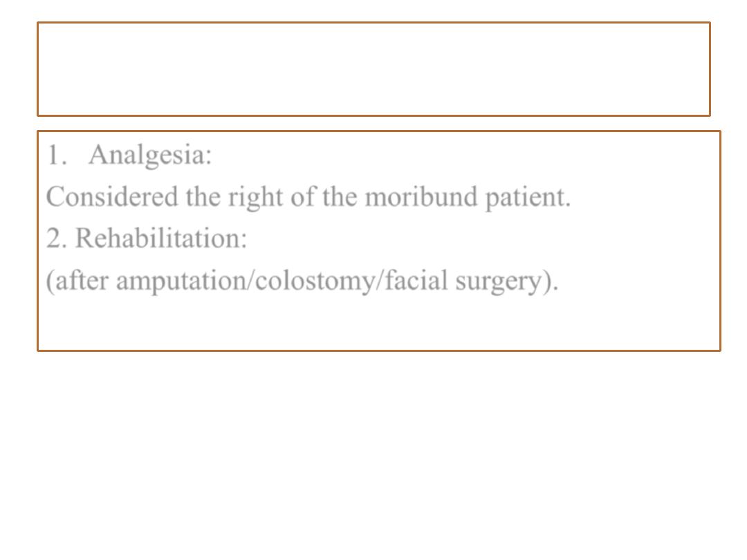Select the word 'moribund' in the text
The image size is (747, 560).
click(x=421, y=196)
